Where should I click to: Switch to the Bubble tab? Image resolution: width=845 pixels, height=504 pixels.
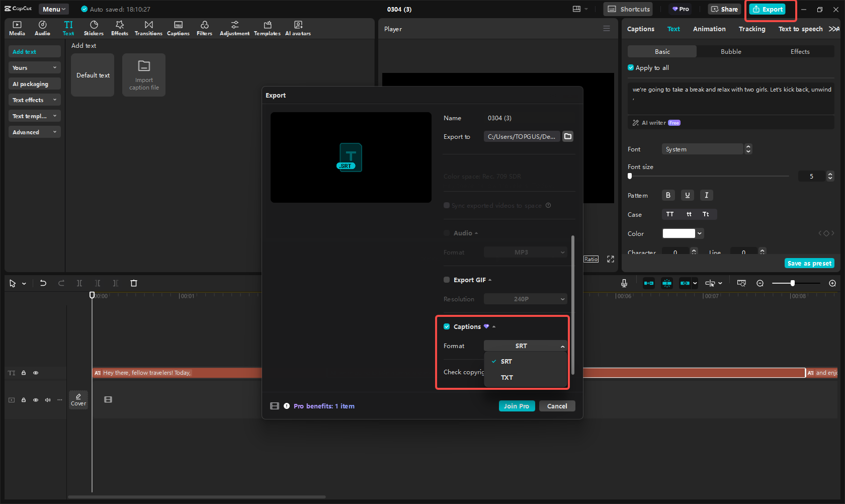pos(730,51)
